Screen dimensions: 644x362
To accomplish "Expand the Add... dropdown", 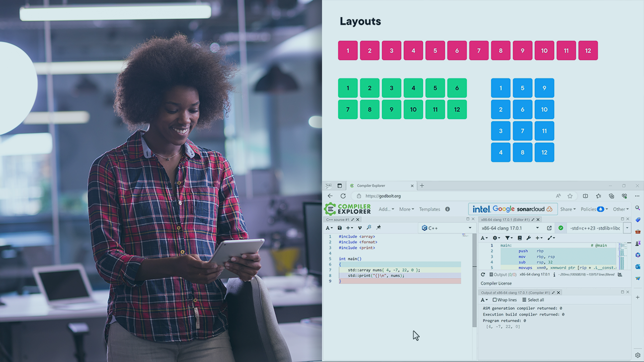I will click(385, 209).
